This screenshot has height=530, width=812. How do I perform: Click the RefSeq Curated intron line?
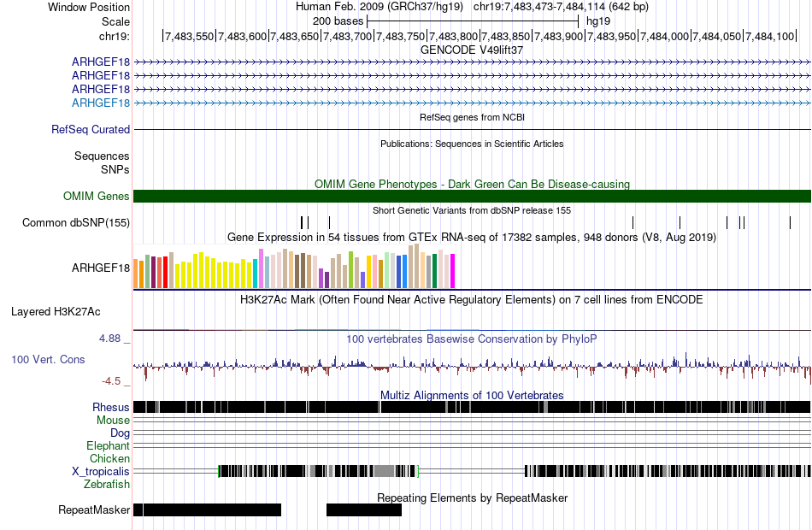point(472,130)
